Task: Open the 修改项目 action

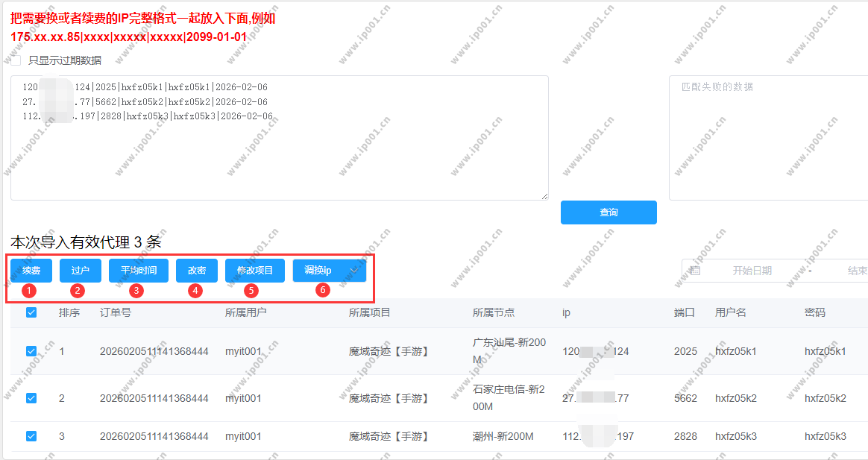Action: (x=255, y=271)
